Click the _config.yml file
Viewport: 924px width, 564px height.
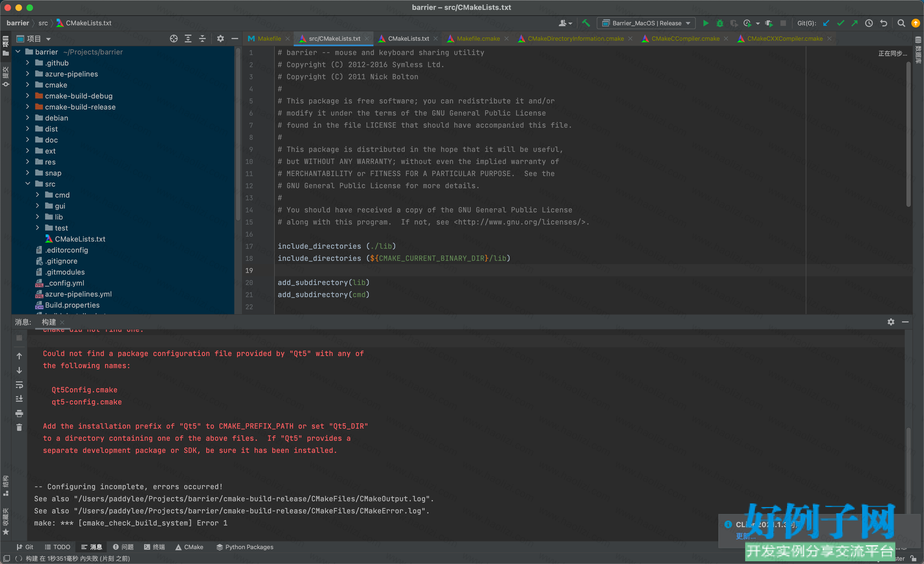coord(64,283)
